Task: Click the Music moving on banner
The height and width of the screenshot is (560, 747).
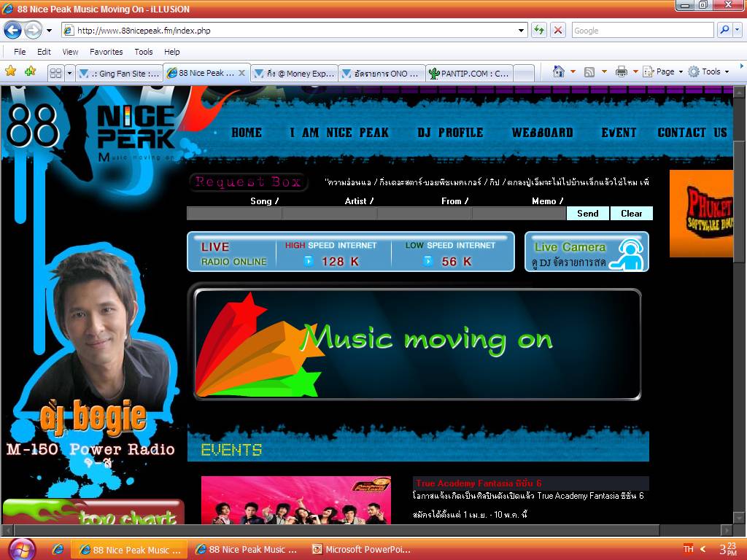Action: (x=417, y=344)
